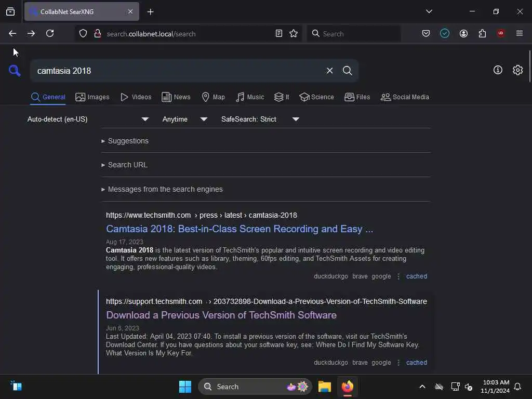
Task: Click the SearXNG magnifier logo
Action: coord(15,71)
